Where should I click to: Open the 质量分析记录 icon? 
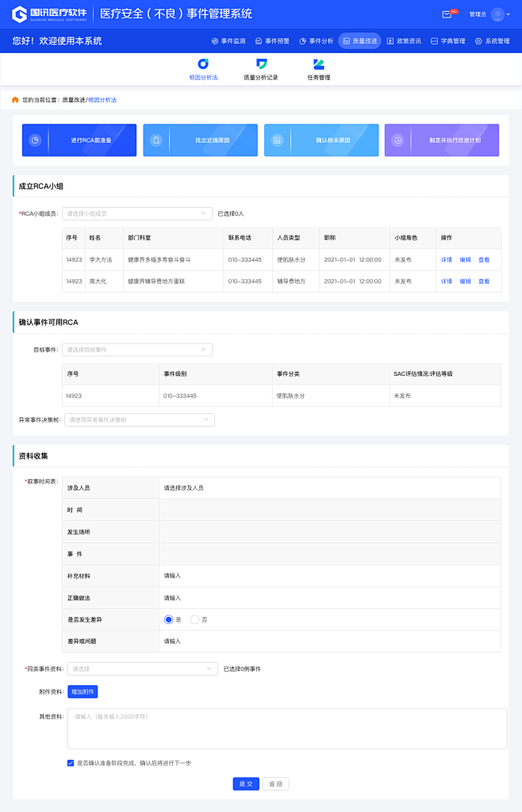260,64
